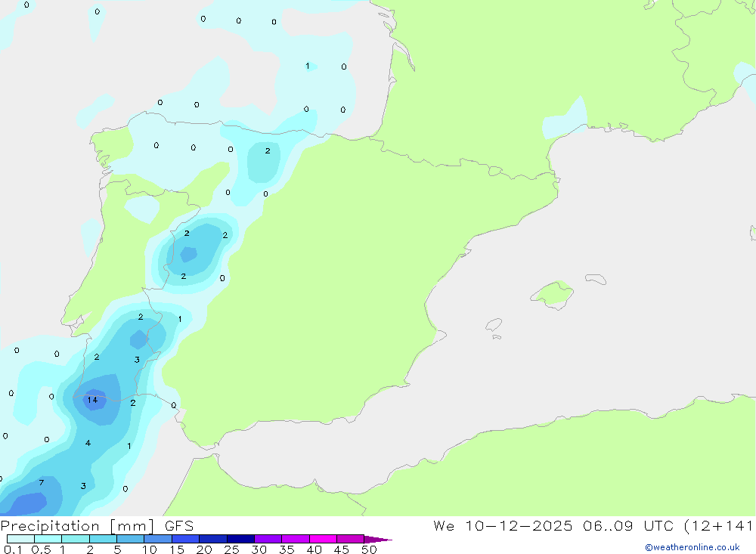Click the 1–2 mm legend color swatch

pos(76,539)
